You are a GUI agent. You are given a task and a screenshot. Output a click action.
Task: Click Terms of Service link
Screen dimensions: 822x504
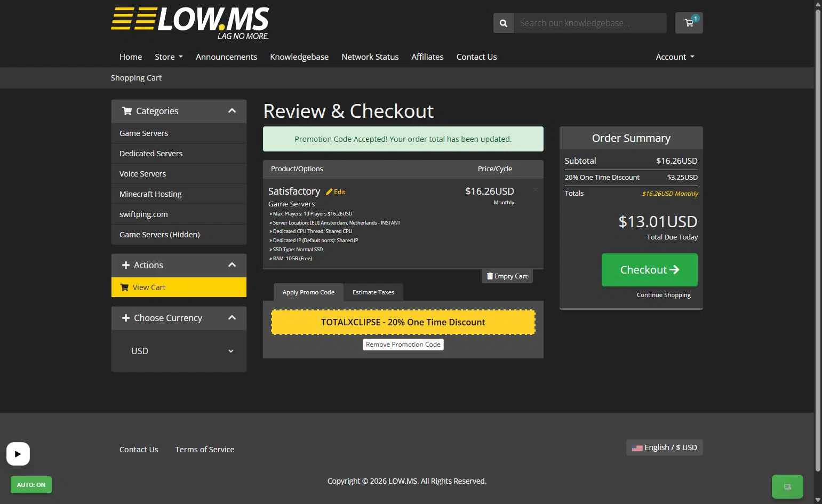(x=205, y=450)
